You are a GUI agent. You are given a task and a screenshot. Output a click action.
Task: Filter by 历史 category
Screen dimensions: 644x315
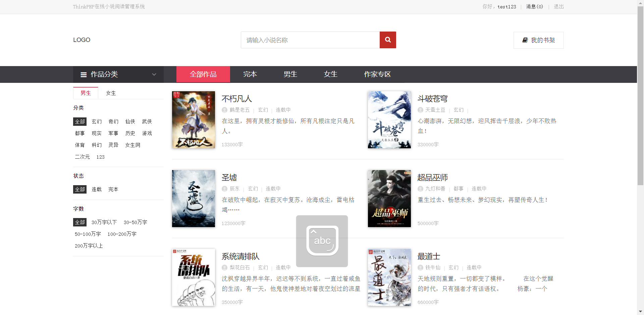130,133
